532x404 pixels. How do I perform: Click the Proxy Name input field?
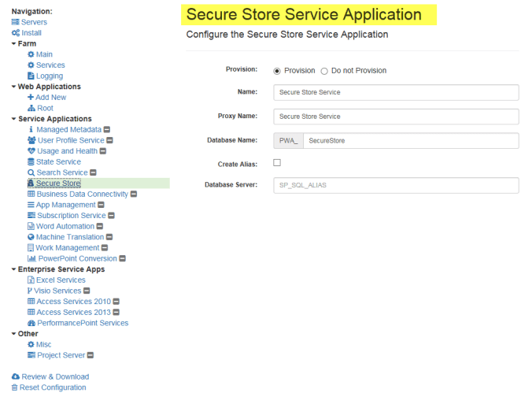click(396, 117)
